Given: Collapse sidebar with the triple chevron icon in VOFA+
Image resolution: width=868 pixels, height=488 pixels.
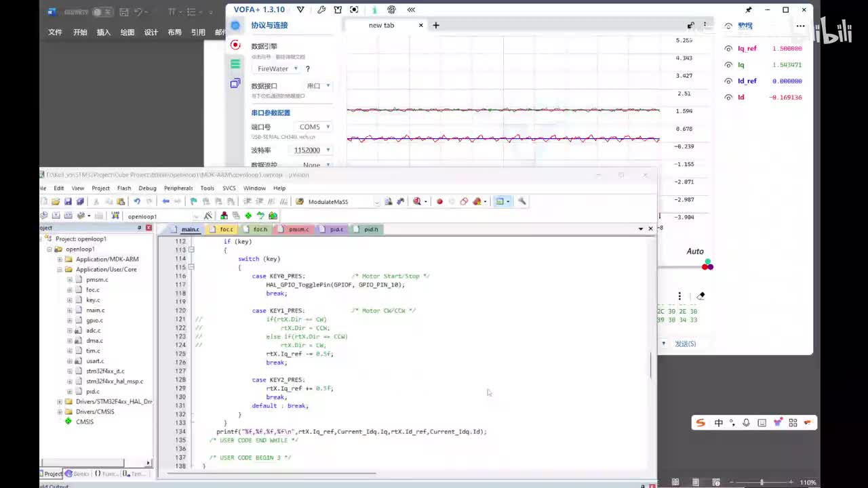Looking at the screenshot, I should pos(411,9).
